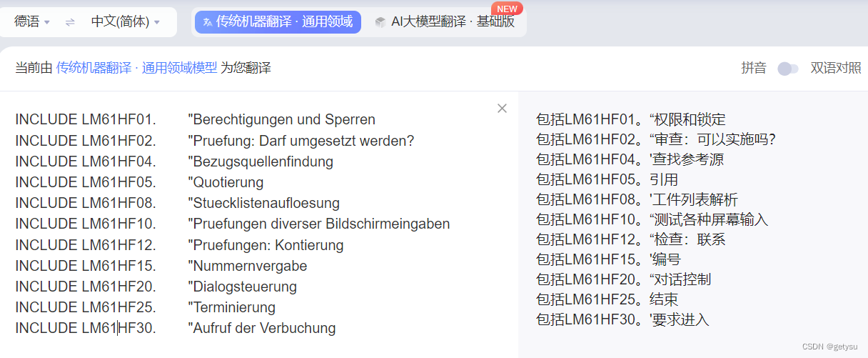Click translation line 包括LM61HF20。“对话控制
This screenshot has width=868, height=358.
(x=623, y=279)
